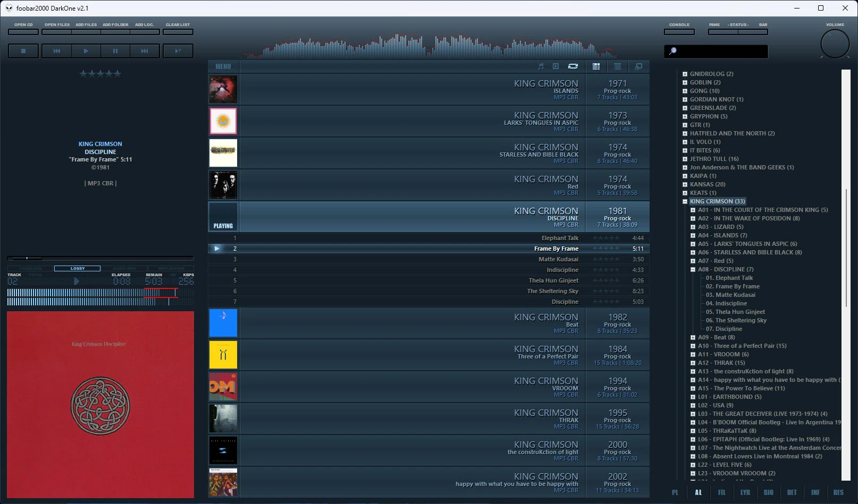Switch to plain list view icon
The image size is (858, 504).
pos(617,66)
